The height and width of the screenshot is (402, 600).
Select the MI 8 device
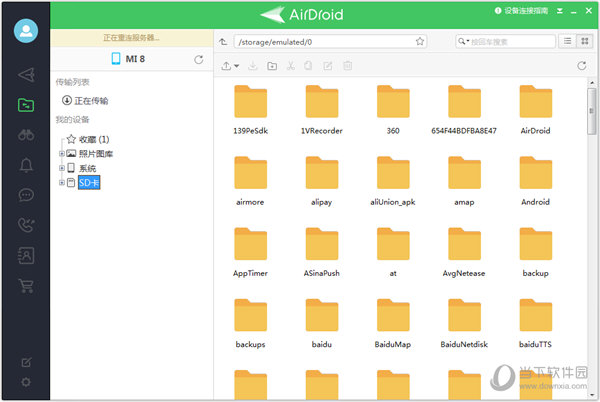(129, 59)
